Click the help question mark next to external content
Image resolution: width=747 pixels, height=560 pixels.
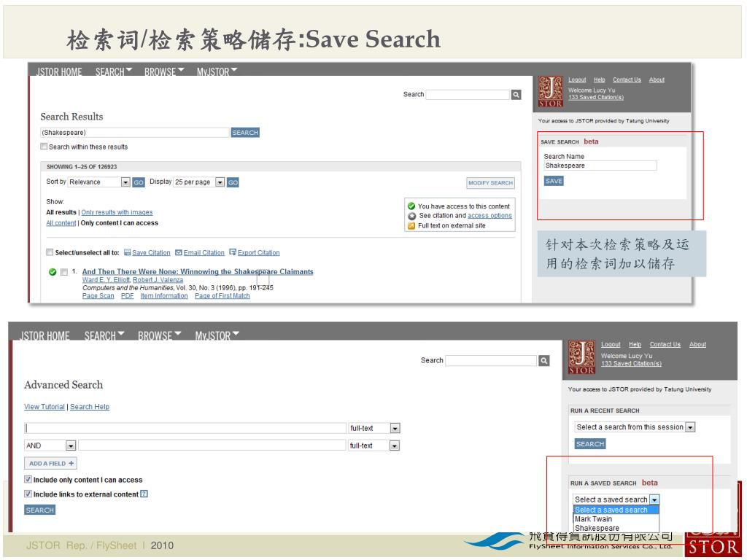pyautogui.click(x=144, y=494)
